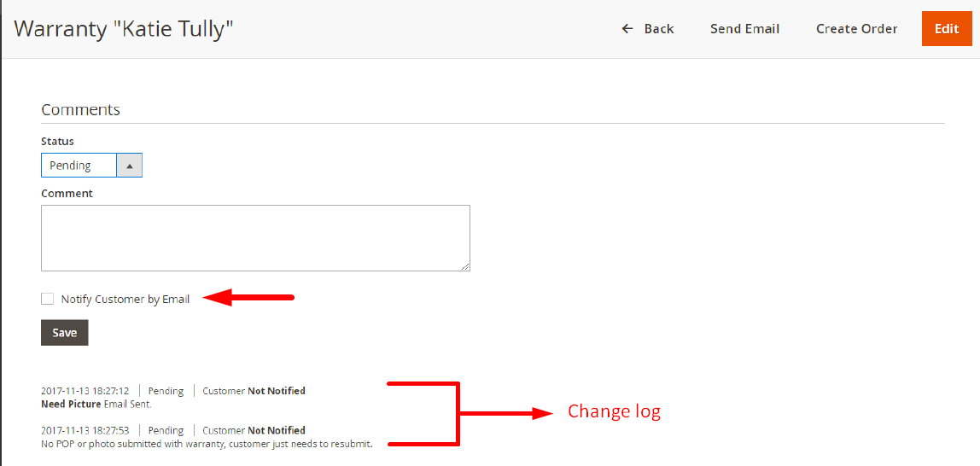Select the log timestamp 2017-11-13 18:27:12
The image size is (980, 466).
point(85,391)
